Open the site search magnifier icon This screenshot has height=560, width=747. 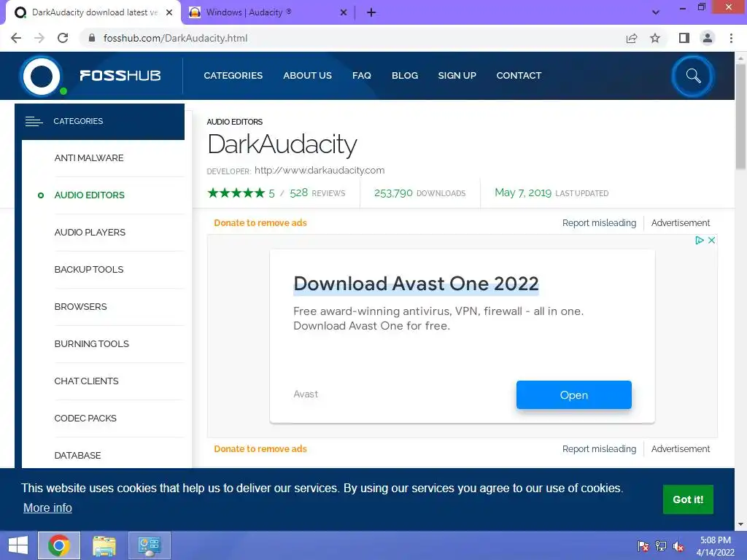(693, 76)
